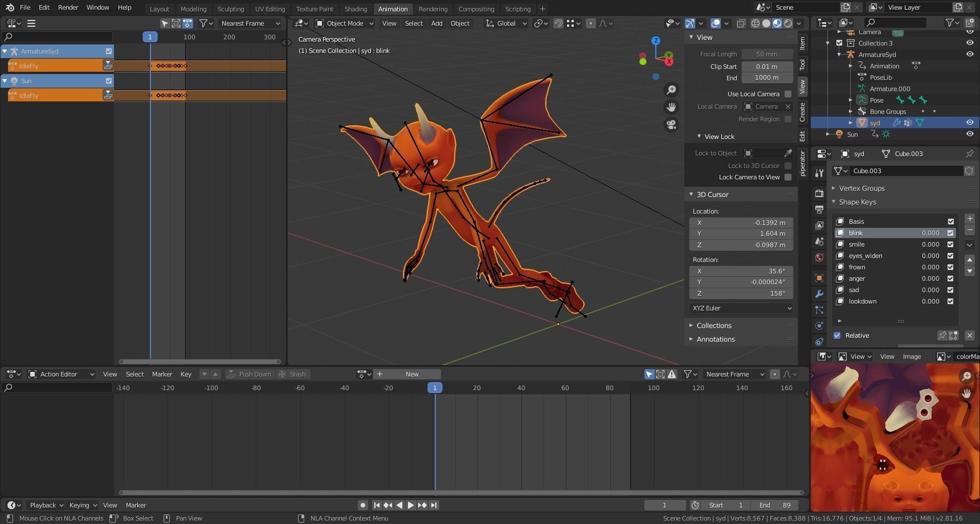
Task: Toggle Sun NLA channel checkbox
Action: click(x=109, y=81)
